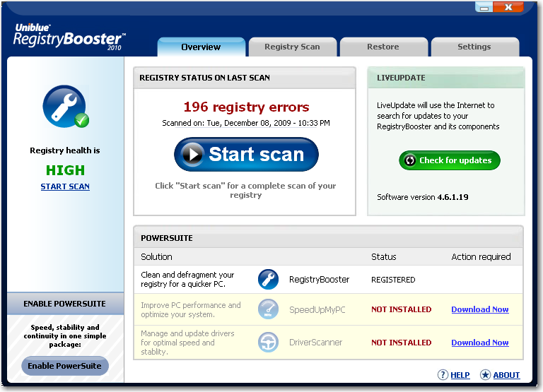Open the Restore tab

tap(383, 47)
